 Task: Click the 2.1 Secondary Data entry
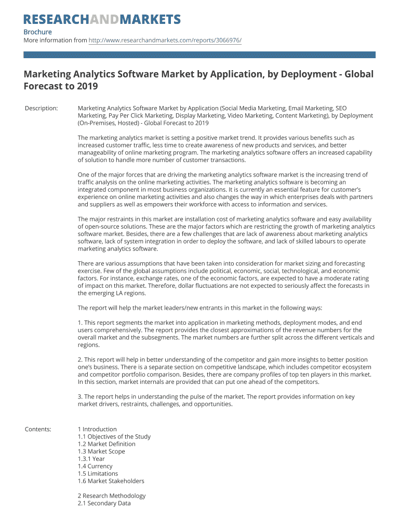coord(104,503)
